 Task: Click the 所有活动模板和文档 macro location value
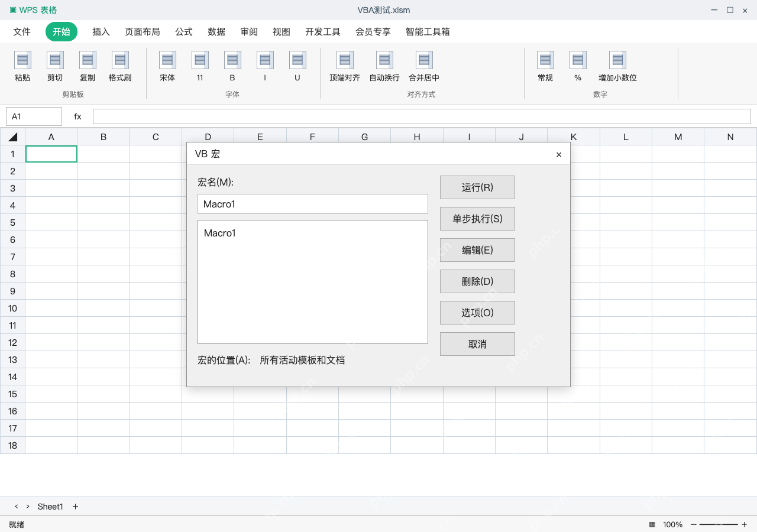point(302,360)
